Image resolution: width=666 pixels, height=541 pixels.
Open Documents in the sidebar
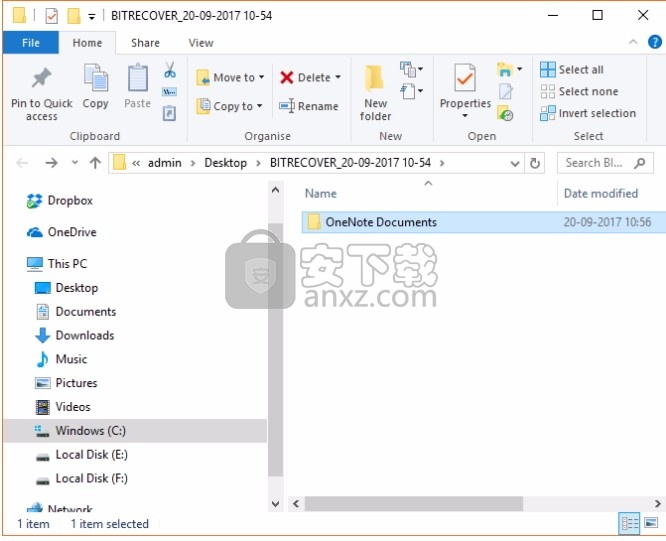tap(76, 312)
